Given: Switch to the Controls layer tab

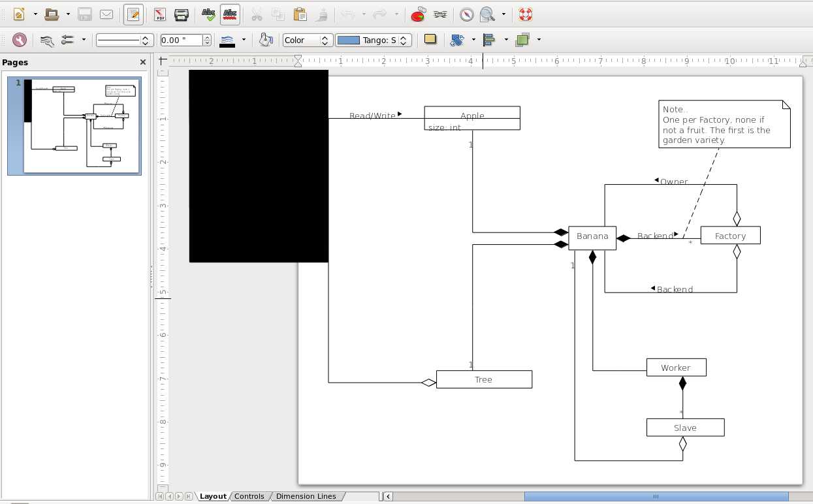Looking at the screenshot, I should pos(249,496).
